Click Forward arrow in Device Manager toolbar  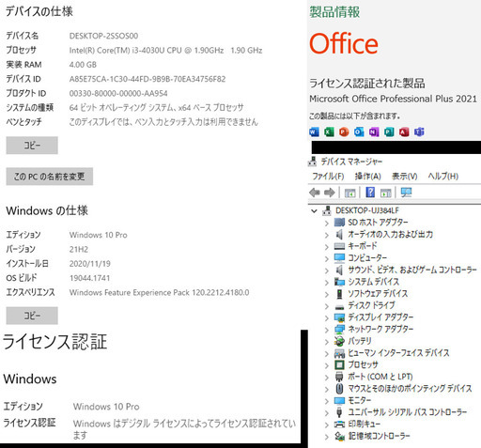tap(329, 193)
